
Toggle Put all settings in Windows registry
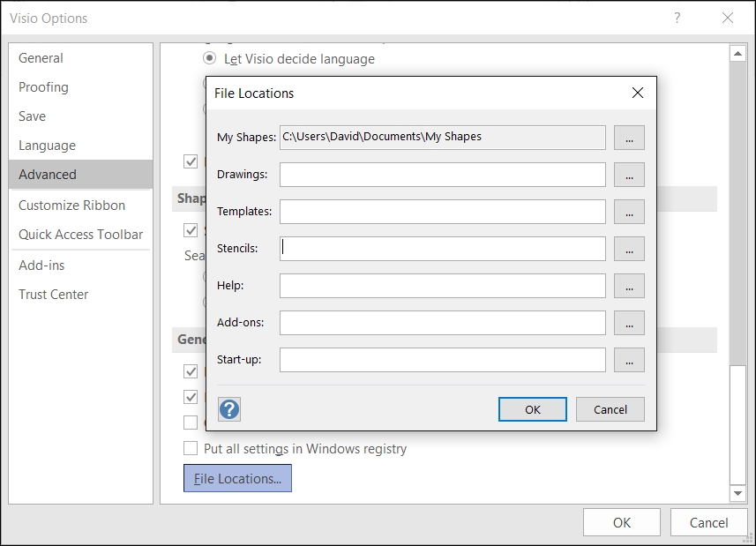pos(191,448)
